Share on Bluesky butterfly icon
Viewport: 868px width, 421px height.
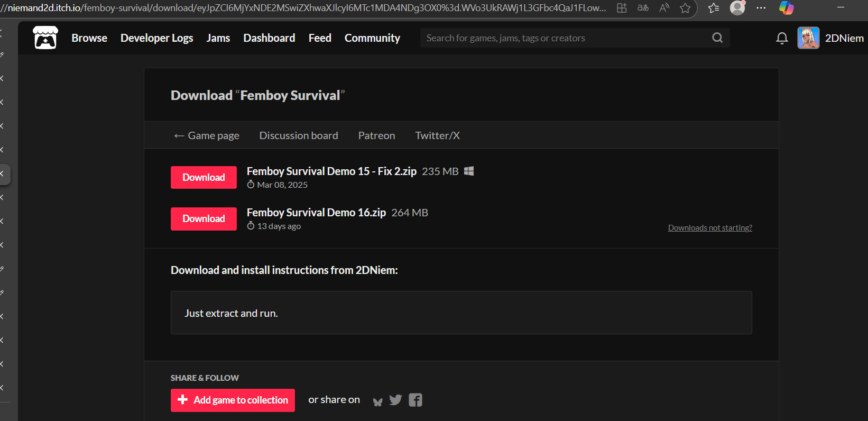pyautogui.click(x=377, y=401)
